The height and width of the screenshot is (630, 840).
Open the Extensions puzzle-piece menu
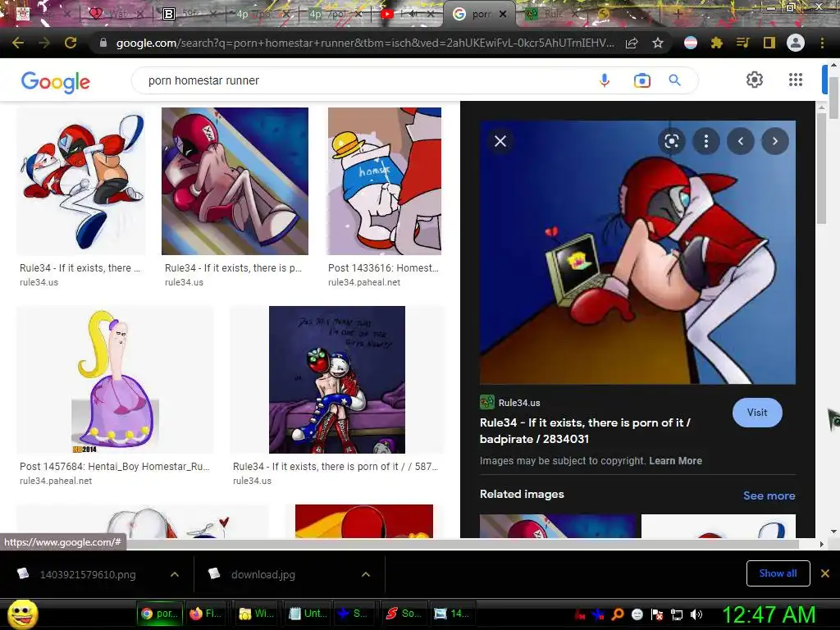click(717, 43)
